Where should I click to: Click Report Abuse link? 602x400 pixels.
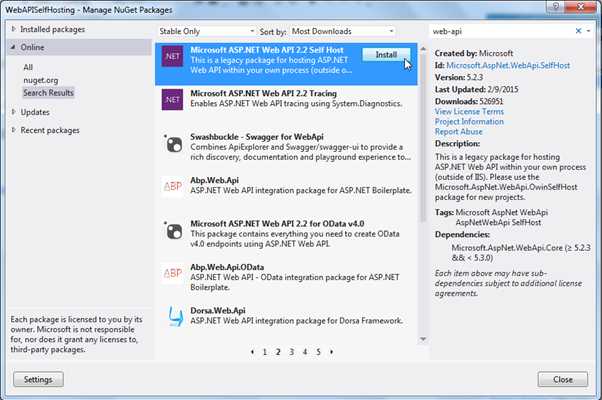458,131
